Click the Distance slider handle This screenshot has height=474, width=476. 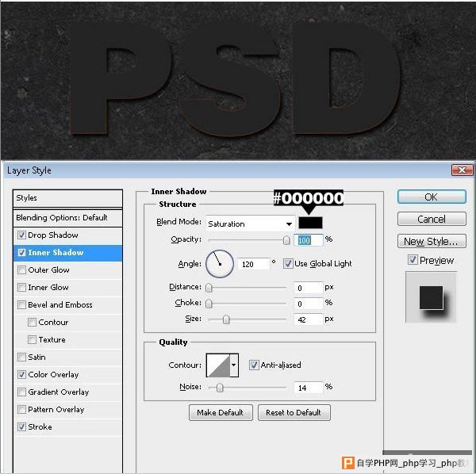pos(209,288)
